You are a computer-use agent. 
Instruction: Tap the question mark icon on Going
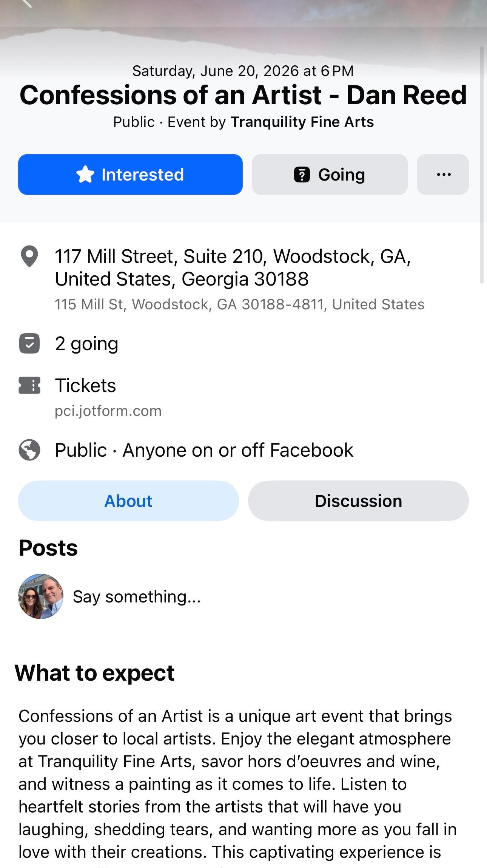click(x=302, y=175)
